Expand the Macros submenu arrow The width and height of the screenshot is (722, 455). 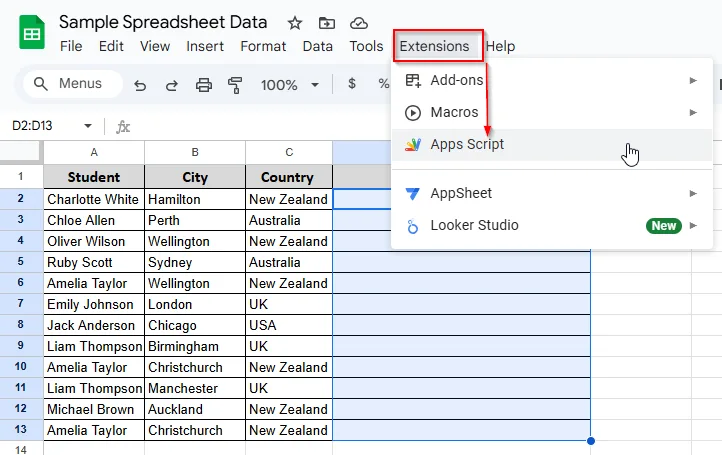point(693,112)
